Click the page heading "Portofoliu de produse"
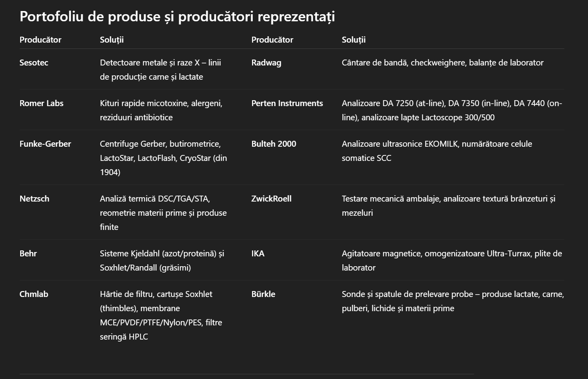 [177, 17]
